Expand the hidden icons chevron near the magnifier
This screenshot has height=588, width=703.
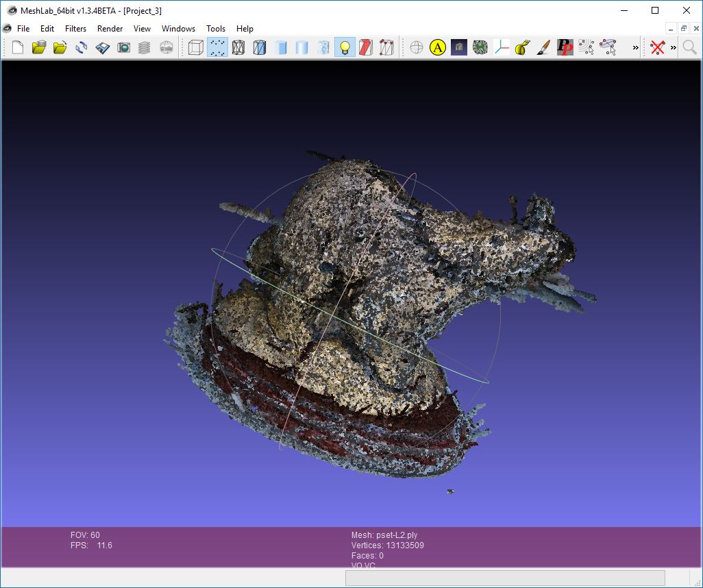pos(675,47)
